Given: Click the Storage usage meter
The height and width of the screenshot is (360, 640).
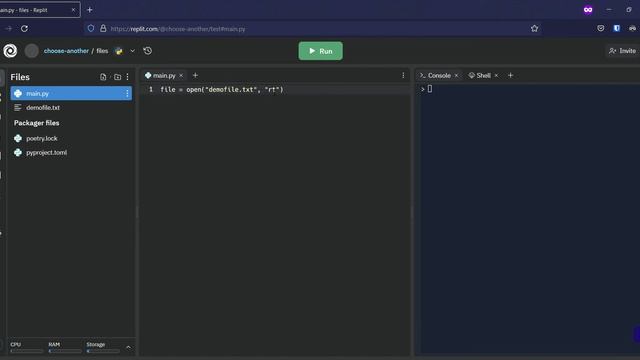Looking at the screenshot, I should click(x=103, y=347).
